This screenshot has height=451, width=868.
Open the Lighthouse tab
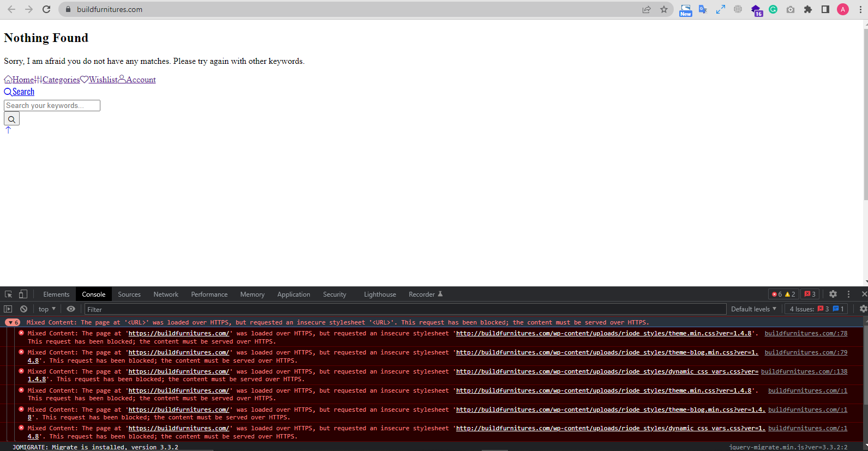tap(380, 294)
